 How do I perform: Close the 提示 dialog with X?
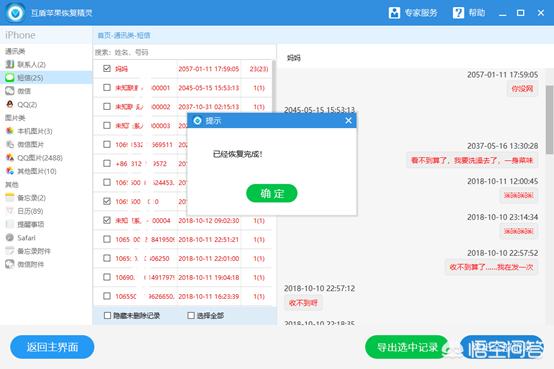coord(348,121)
